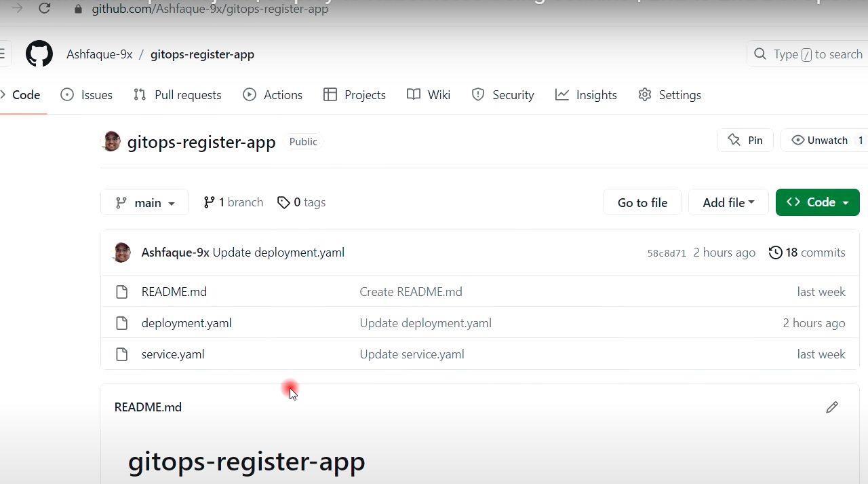Screen dimensions: 868x484
Task: Click the deployment.yaml file icon
Action: pyautogui.click(x=122, y=323)
